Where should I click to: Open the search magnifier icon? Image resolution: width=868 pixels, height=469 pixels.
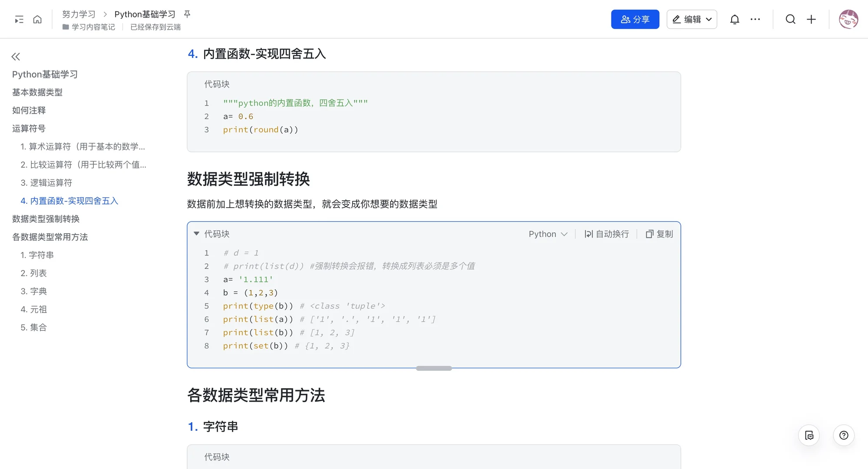pyautogui.click(x=790, y=19)
